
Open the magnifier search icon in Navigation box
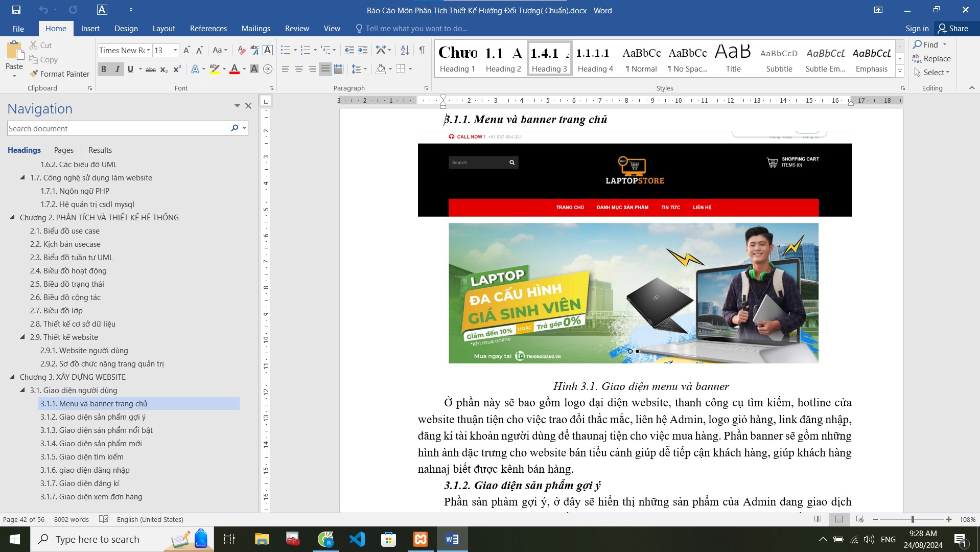pos(235,128)
